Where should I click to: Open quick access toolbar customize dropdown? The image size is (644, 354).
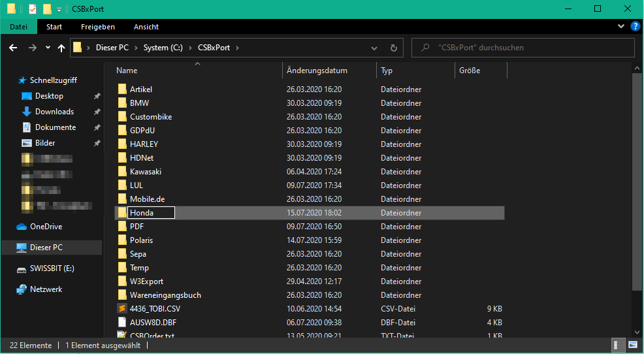[x=59, y=9]
